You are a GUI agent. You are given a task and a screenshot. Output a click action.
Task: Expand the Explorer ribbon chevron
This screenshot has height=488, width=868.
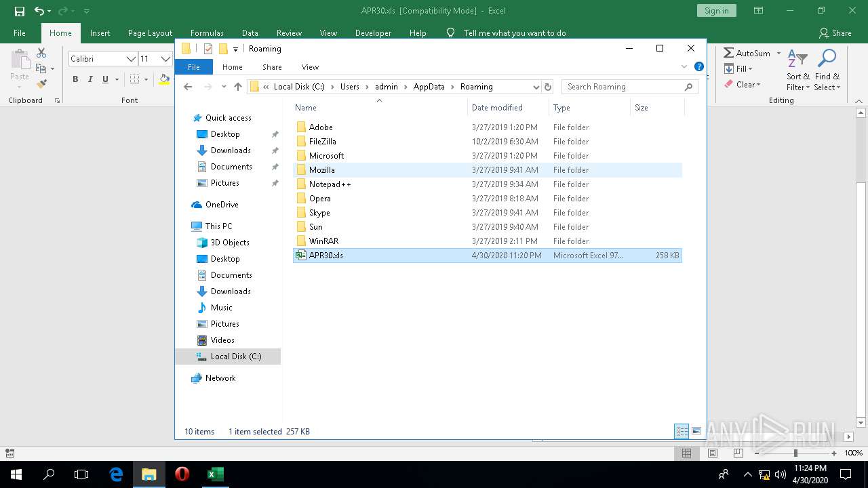tap(684, 66)
